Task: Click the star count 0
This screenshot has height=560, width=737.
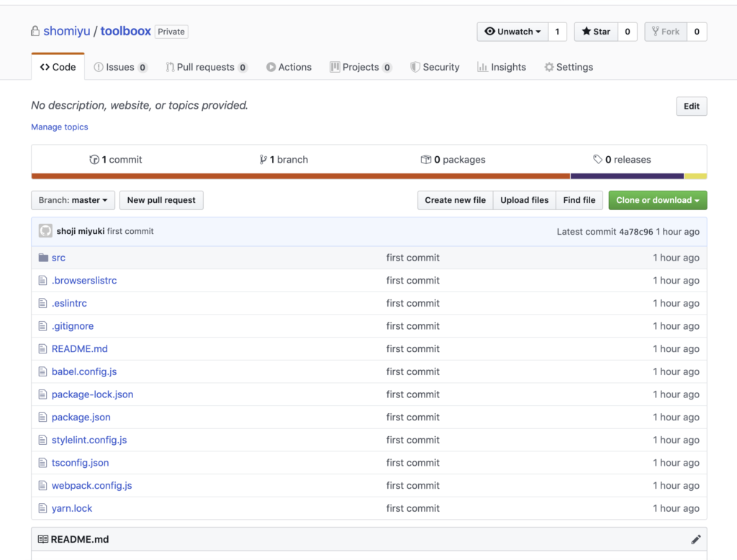Action: [x=628, y=32]
